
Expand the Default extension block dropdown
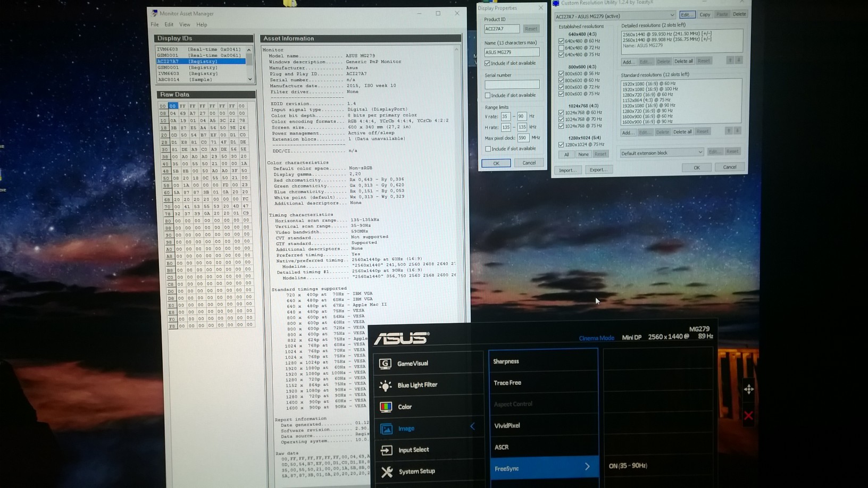tap(661, 153)
